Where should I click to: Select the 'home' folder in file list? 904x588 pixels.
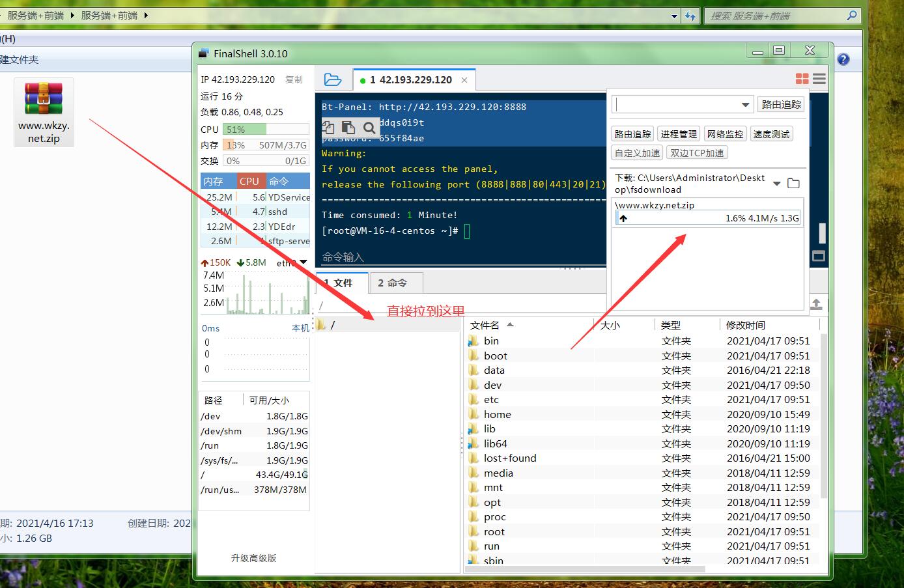point(497,415)
